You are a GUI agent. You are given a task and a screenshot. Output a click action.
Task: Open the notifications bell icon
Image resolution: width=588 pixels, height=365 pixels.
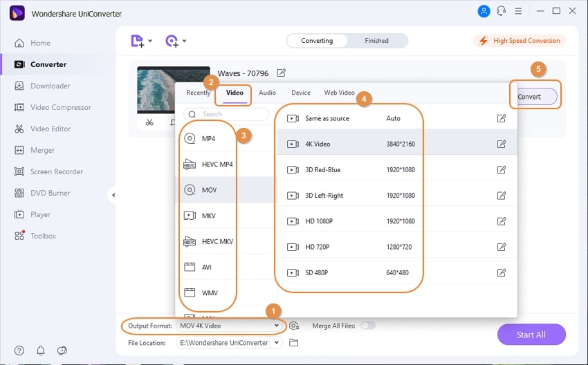(41, 350)
